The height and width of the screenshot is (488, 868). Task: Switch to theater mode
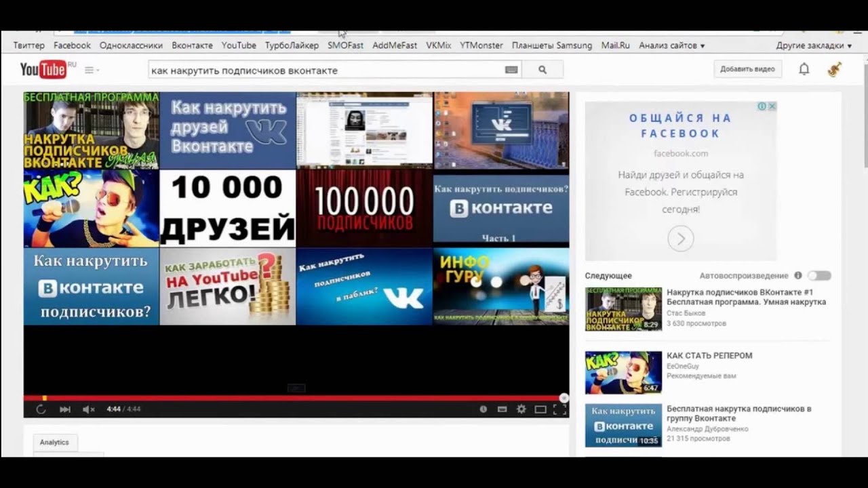tap(540, 409)
